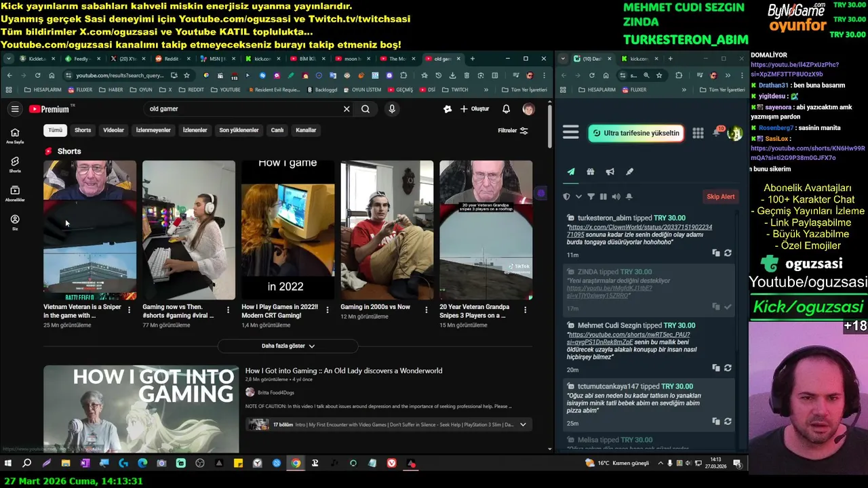Click the youtube.com address bar
The height and width of the screenshot is (488, 868).
119,75
